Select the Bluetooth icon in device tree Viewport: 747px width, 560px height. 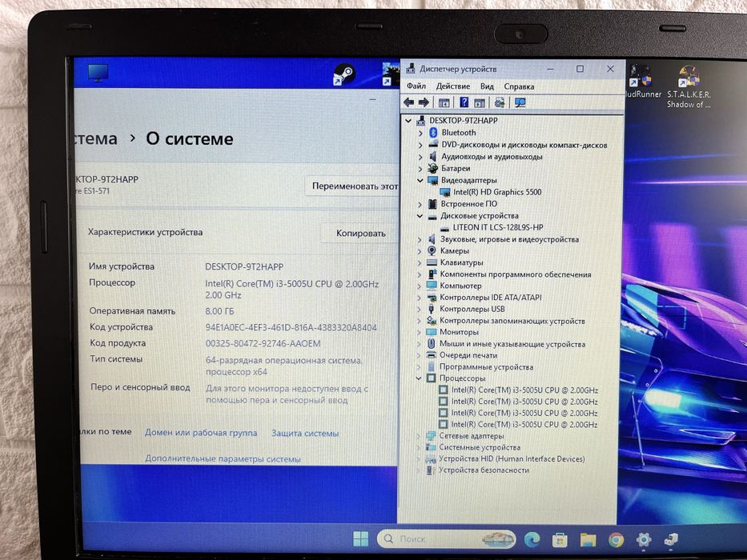(x=433, y=132)
